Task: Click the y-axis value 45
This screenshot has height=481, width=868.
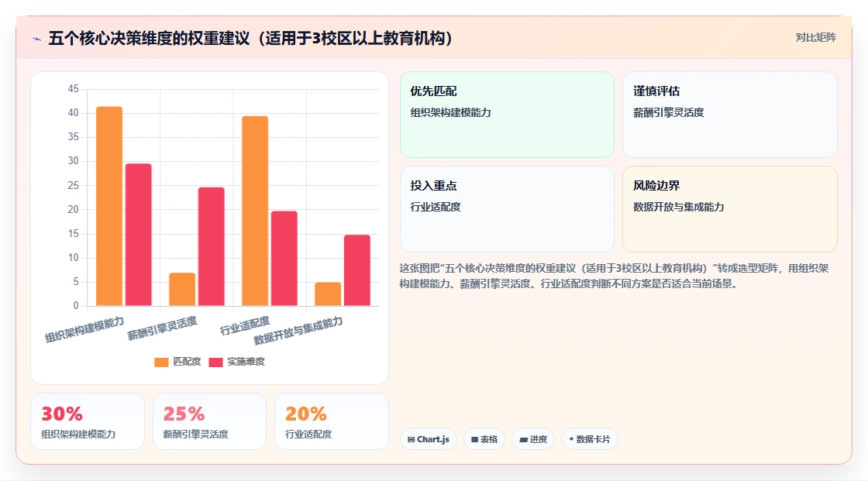Action: coord(73,88)
